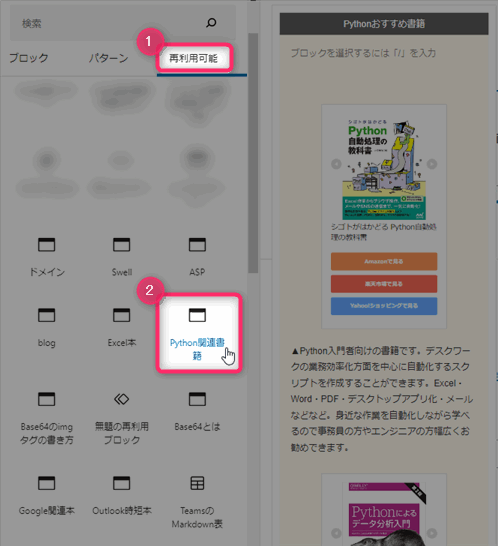The height and width of the screenshot is (546, 498).
Task: Insert the Excel本 reusable block
Action: (x=122, y=328)
